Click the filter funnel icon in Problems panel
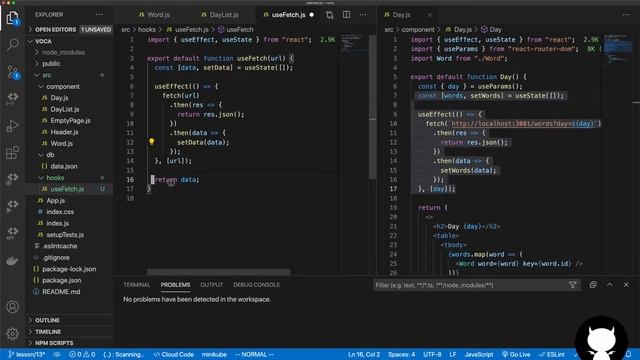 coord(573,285)
